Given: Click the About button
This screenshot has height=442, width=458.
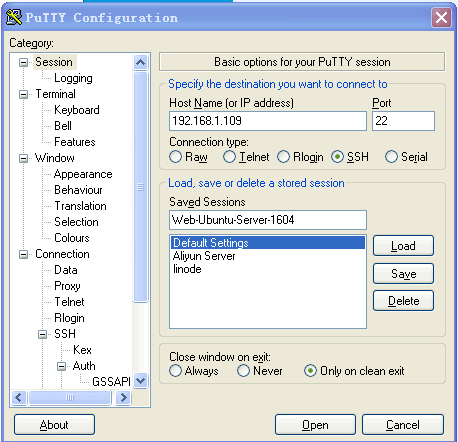Looking at the screenshot, I should [54, 425].
